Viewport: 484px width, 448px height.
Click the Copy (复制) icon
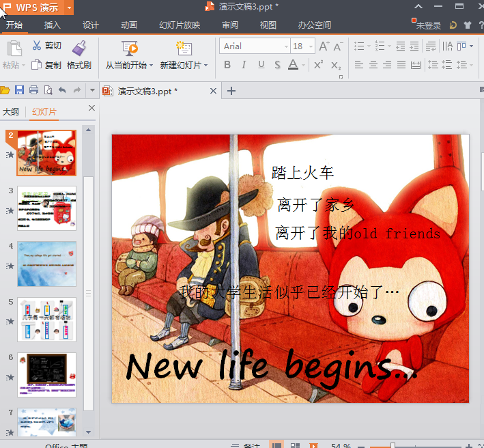36,65
